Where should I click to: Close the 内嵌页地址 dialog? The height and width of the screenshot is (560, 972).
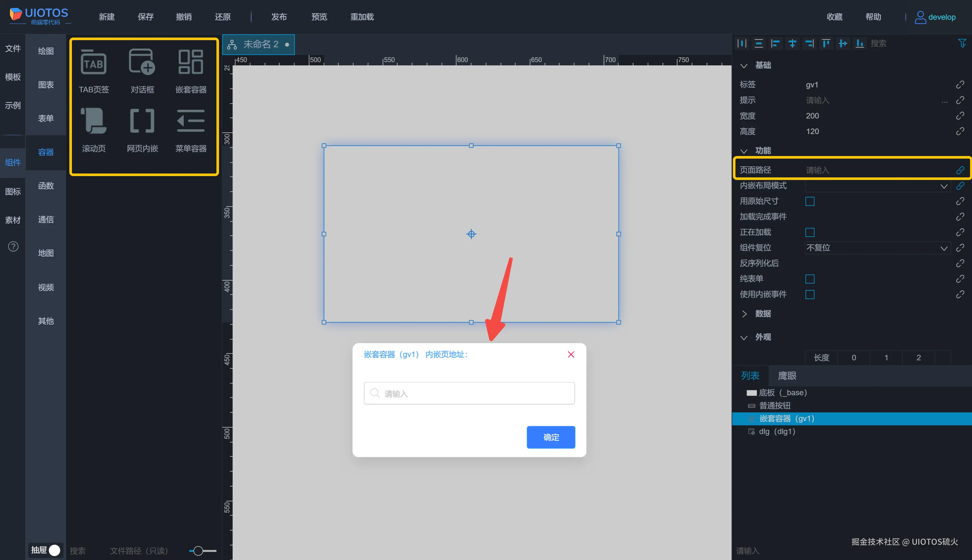pyautogui.click(x=571, y=355)
